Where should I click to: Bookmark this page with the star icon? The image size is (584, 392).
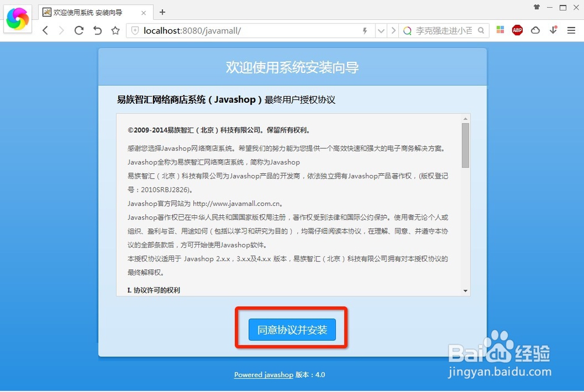116,30
